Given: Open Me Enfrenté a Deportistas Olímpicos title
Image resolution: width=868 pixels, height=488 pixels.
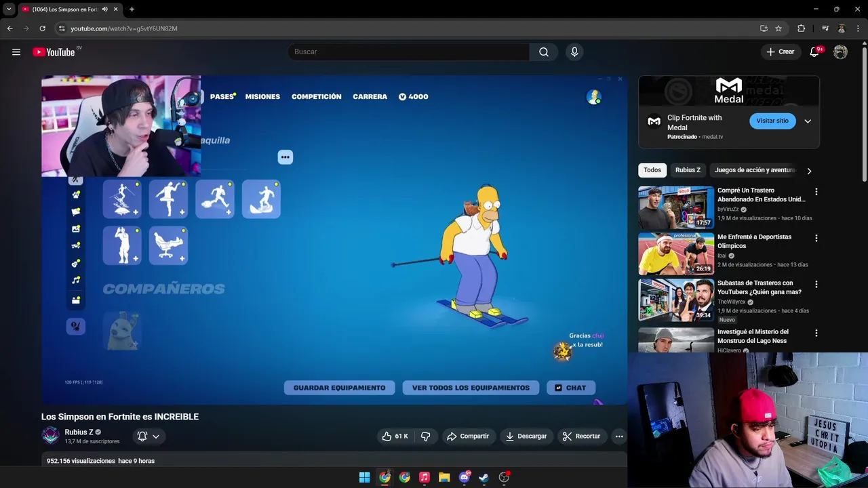Looking at the screenshot, I should [x=755, y=241].
